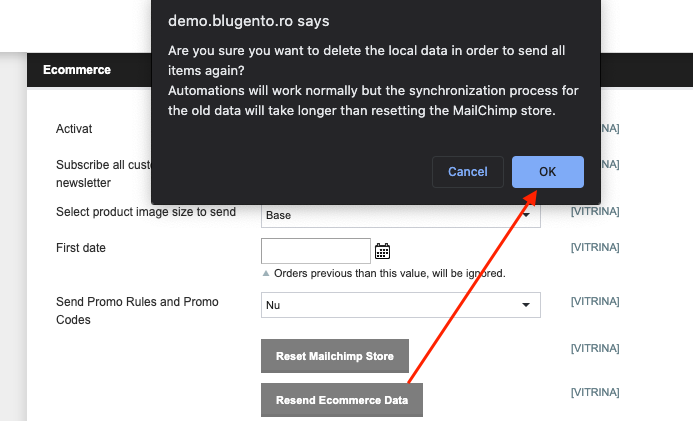Viewport: 693px width, 421px height.
Task: Click 'Send Promo Rules and Promo Codes' label
Action: (137, 311)
